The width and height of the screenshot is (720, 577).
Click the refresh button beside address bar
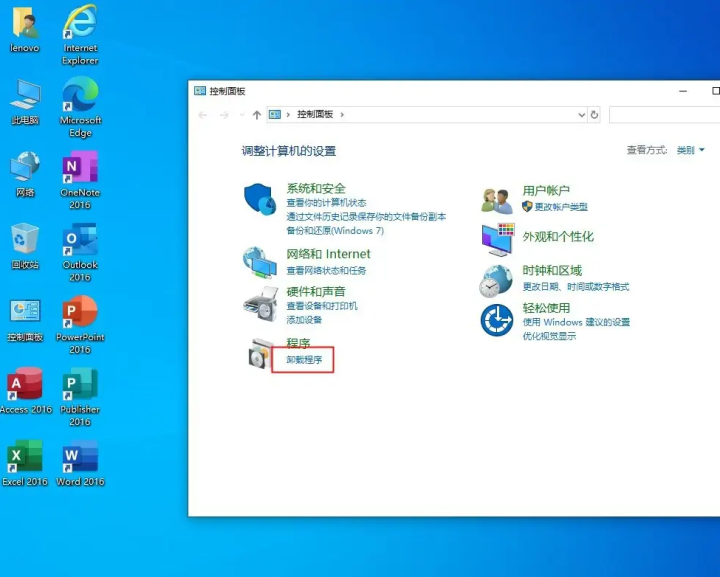595,115
